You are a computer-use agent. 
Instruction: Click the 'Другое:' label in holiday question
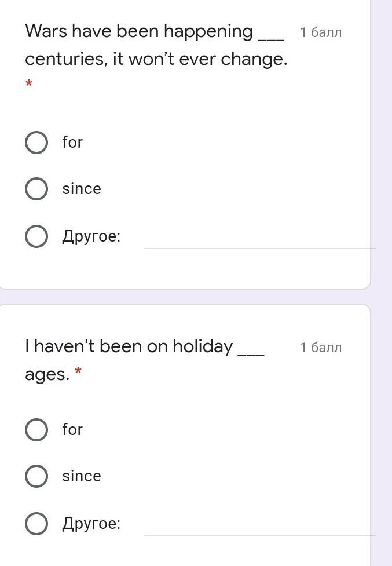click(x=91, y=524)
